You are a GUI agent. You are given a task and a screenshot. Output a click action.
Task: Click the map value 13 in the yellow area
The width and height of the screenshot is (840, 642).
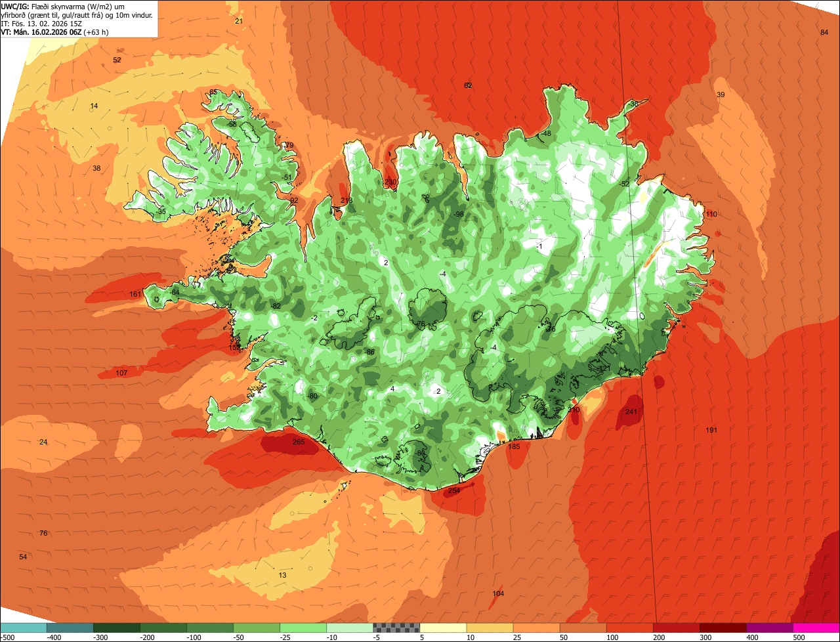(282, 575)
